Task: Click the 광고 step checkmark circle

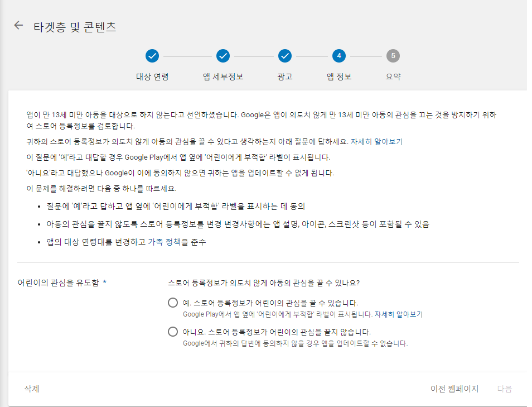Action: point(284,56)
